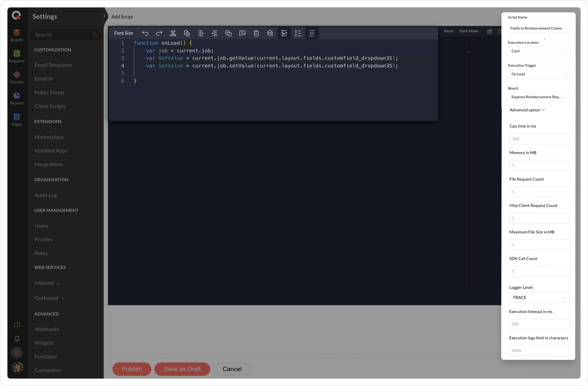Click the settings gear icon
This screenshot has height=386, width=588.
pos(17,353)
